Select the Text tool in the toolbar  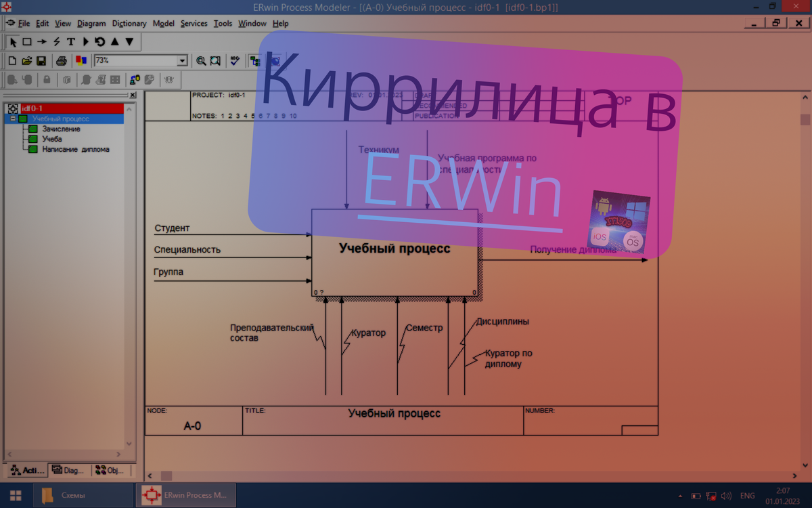(x=70, y=42)
